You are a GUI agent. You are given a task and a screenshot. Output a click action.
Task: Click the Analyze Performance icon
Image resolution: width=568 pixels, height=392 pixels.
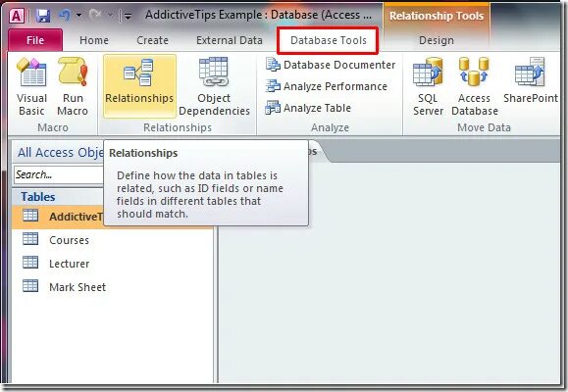click(x=273, y=86)
